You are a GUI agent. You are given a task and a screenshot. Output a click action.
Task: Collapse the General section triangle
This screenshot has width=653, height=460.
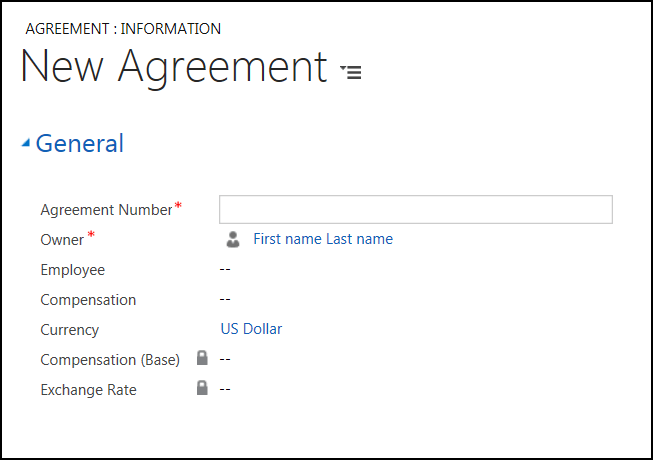(26, 144)
